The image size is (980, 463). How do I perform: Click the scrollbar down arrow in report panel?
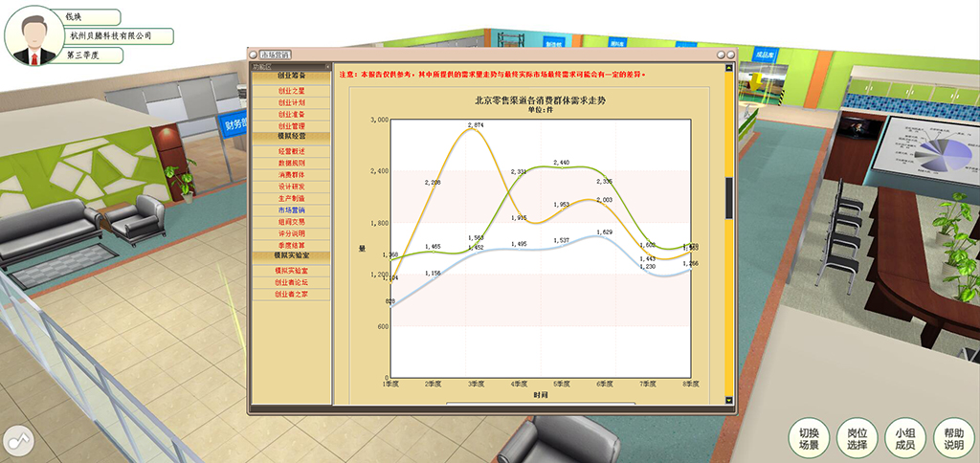[728, 400]
